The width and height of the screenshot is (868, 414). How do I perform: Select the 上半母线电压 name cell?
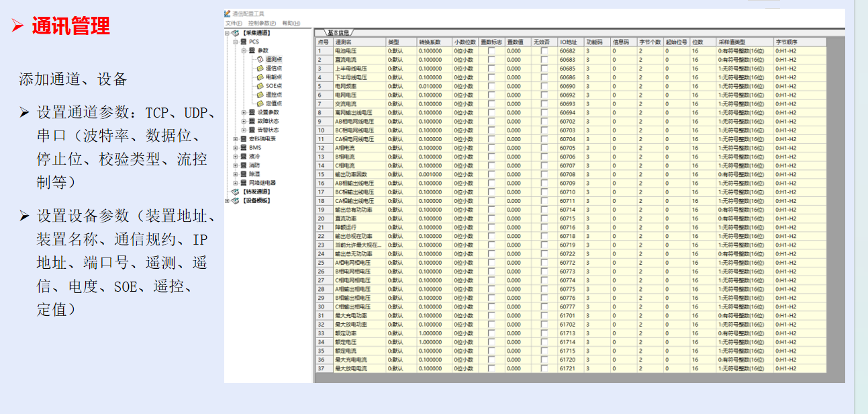pos(359,68)
